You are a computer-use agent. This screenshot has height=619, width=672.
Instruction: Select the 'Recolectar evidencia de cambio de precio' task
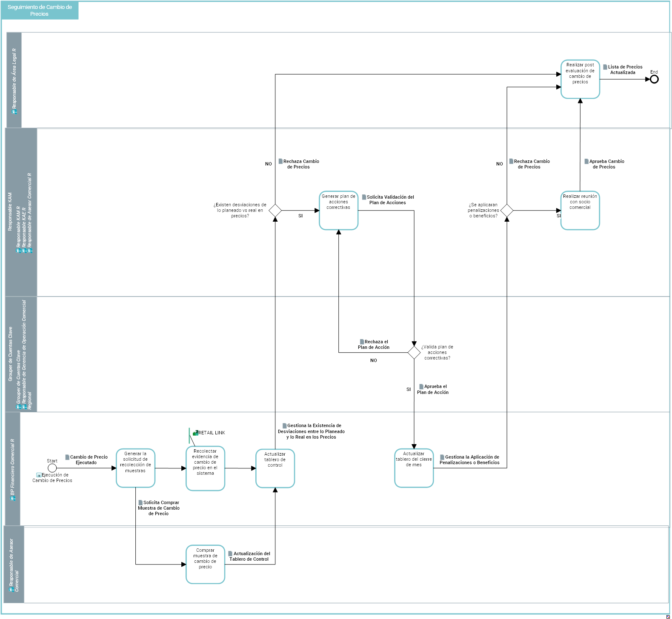point(205,468)
